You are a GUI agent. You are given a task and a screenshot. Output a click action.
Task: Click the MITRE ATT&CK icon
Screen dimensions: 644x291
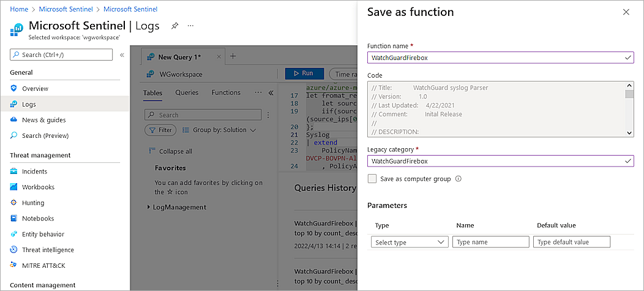point(14,265)
